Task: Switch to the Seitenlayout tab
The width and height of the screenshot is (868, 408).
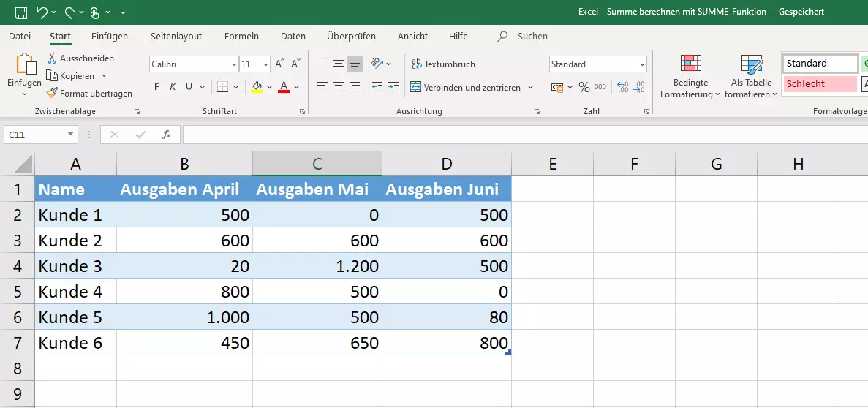Action: (x=176, y=37)
